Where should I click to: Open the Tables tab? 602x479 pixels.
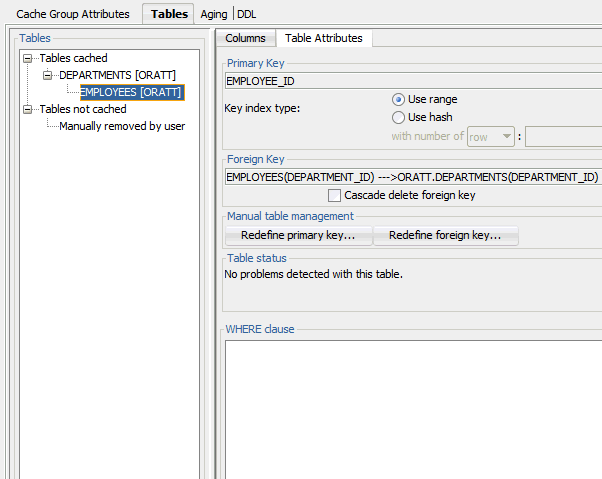click(169, 14)
